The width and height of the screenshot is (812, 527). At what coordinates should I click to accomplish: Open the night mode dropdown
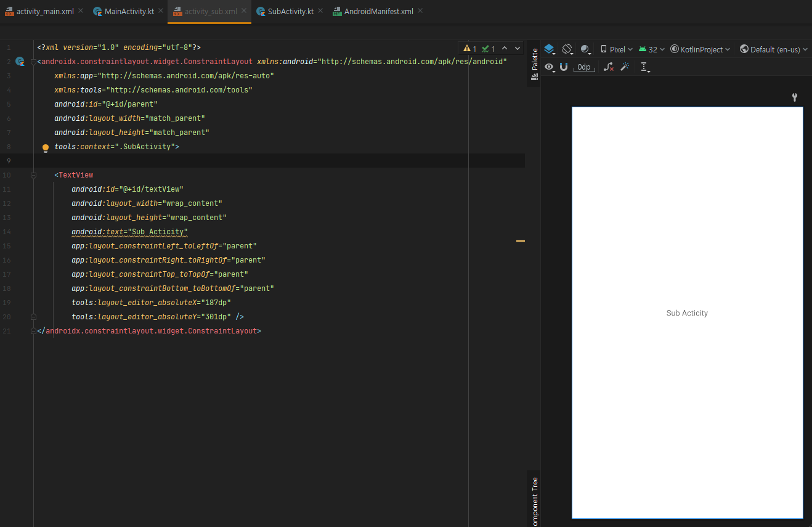(585, 49)
